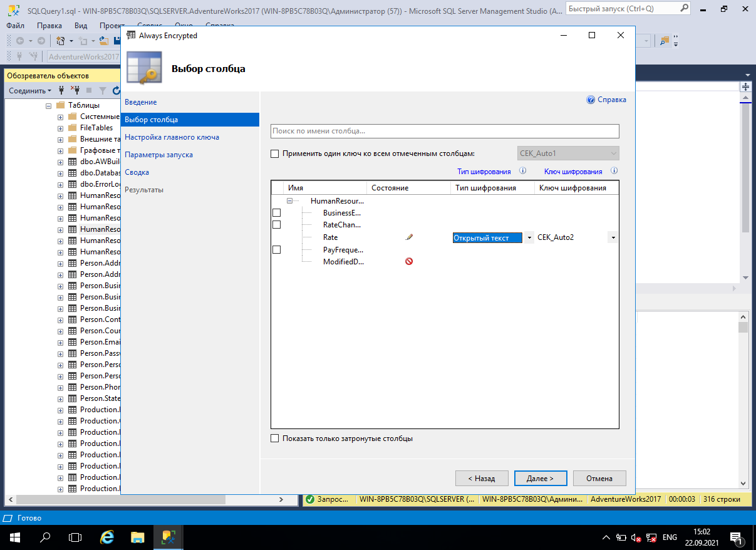Click the Отмена button
Screen dimensions: 756x550
coord(599,478)
